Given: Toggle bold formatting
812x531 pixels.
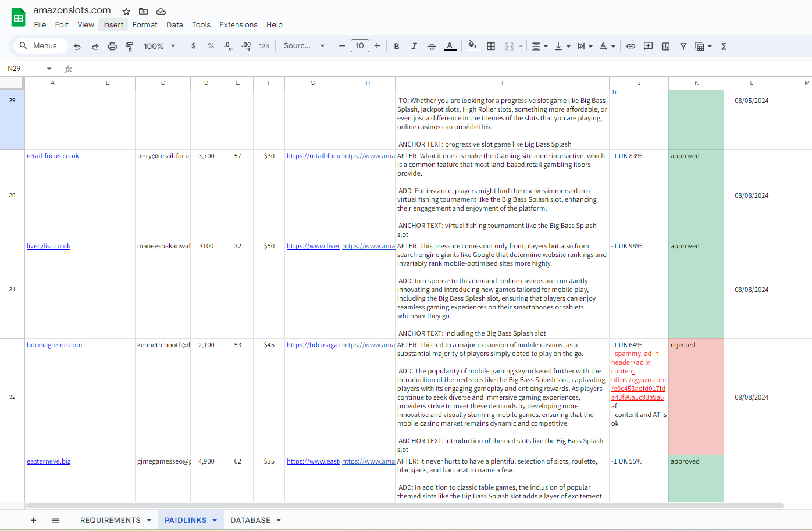Looking at the screenshot, I should point(397,47).
